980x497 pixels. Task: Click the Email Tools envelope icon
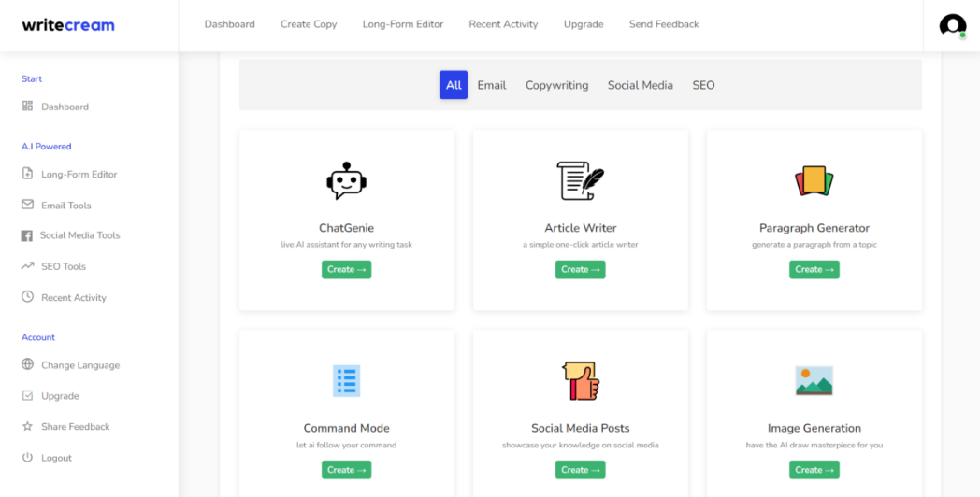(x=27, y=205)
